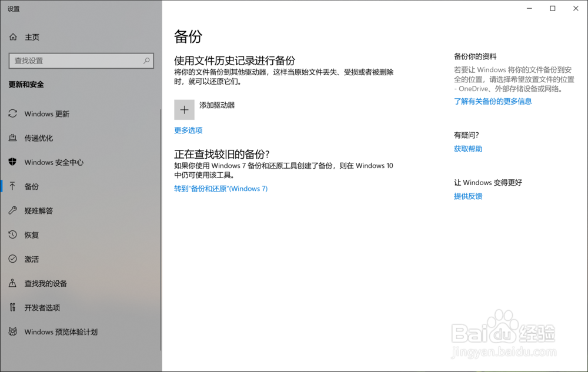The height and width of the screenshot is (372, 588).
Task: Click the 更多选项 link
Action: point(188,130)
